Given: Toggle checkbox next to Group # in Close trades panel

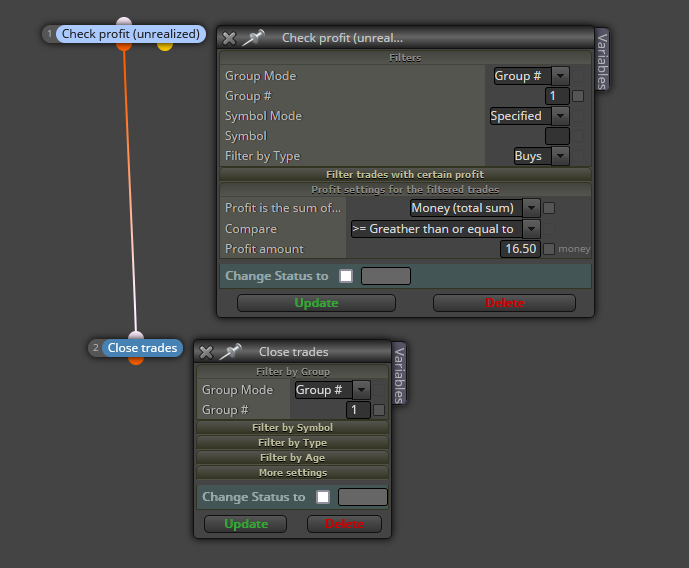Looking at the screenshot, I should tap(379, 410).
